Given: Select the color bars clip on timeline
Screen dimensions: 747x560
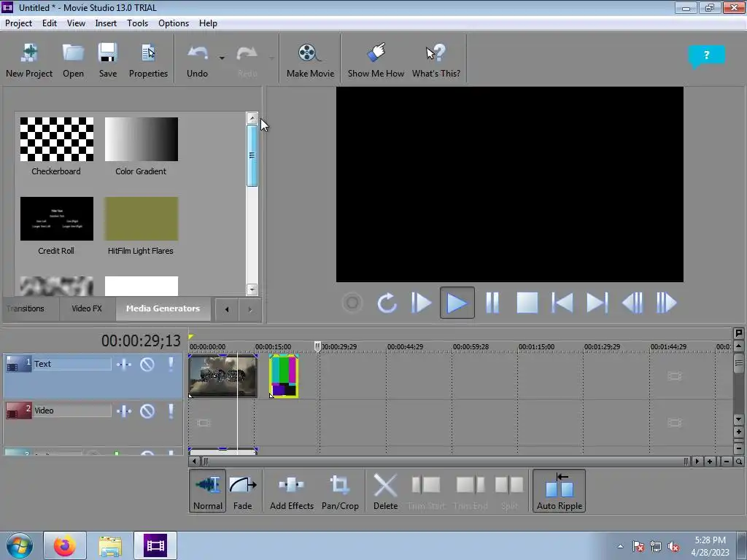Looking at the screenshot, I should [284, 376].
